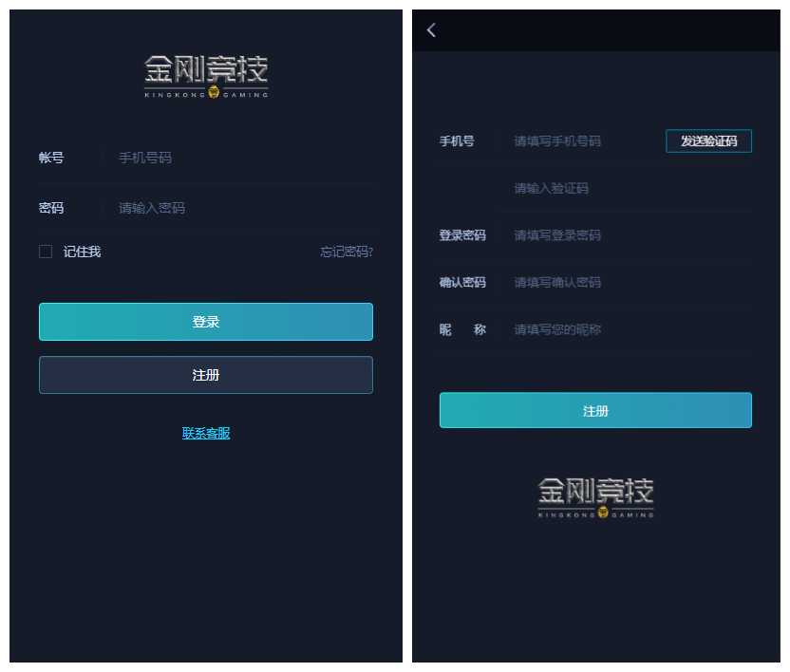This screenshot has height=672, width=790.
Task: Focus the 昵称 nickname input field
Action: click(630, 329)
